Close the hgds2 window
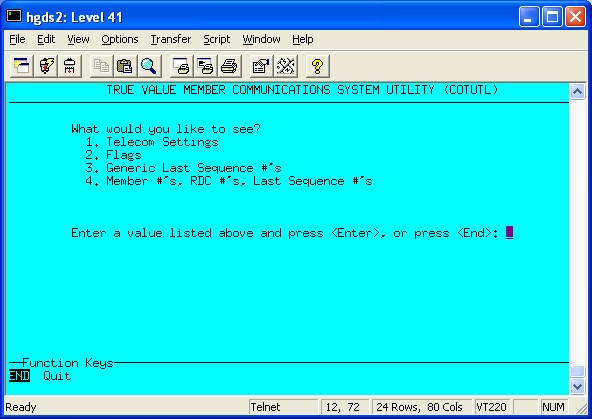The height and width of the screenshot is (419, 592). (x=575, y=17)
